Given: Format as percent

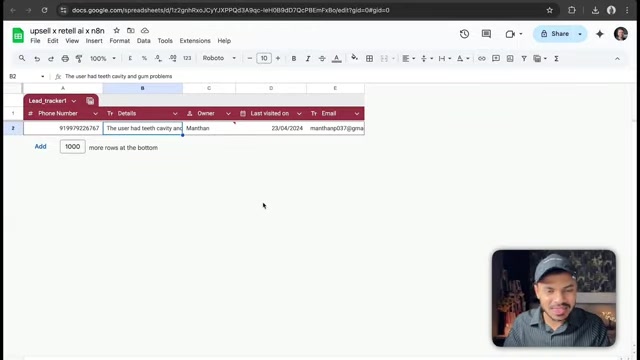Looking at the screenshot, I should pos(144,58).
